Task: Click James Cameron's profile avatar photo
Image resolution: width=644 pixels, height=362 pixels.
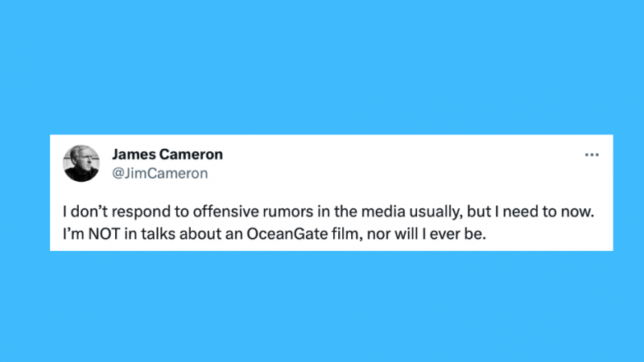Action: 80,162
